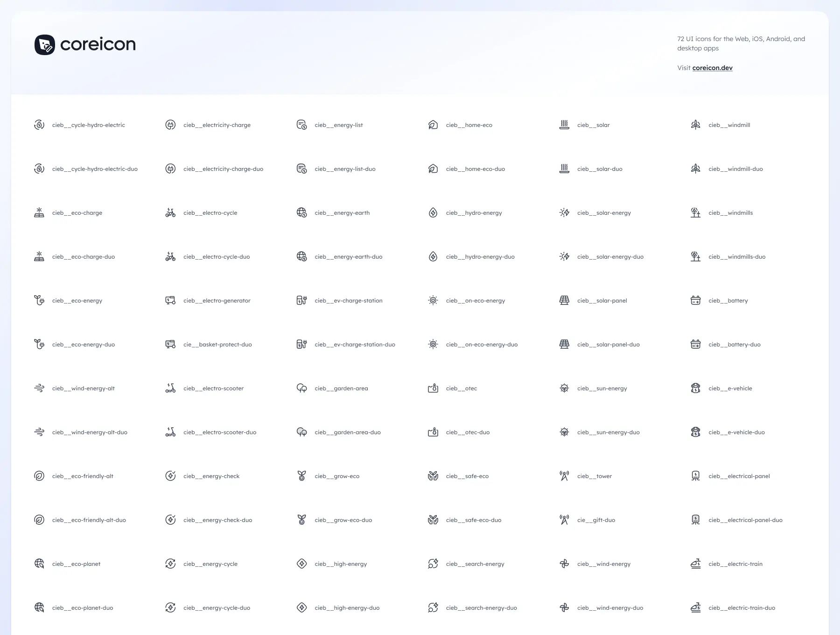Click the garden-area tree icon

pyautogui.click(x=302, y=388)
